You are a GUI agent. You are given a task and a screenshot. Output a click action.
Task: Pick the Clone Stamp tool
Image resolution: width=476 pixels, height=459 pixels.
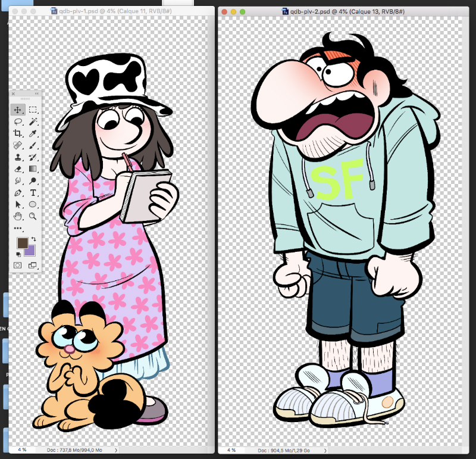click(18, 157)
